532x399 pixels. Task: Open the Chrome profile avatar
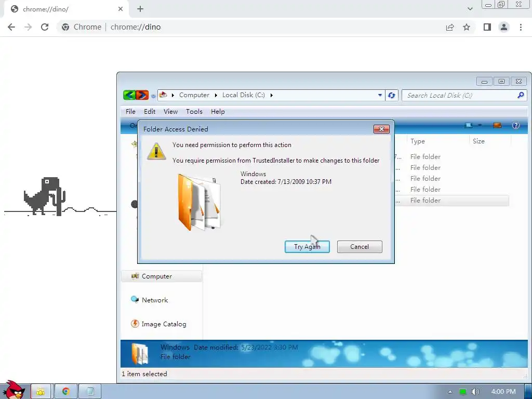click(x=504, y=27)
